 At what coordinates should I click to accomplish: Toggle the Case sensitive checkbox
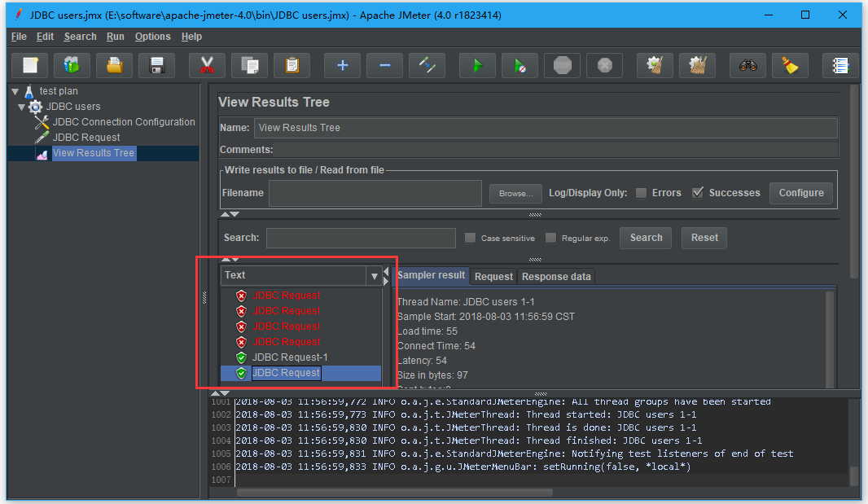470,238
